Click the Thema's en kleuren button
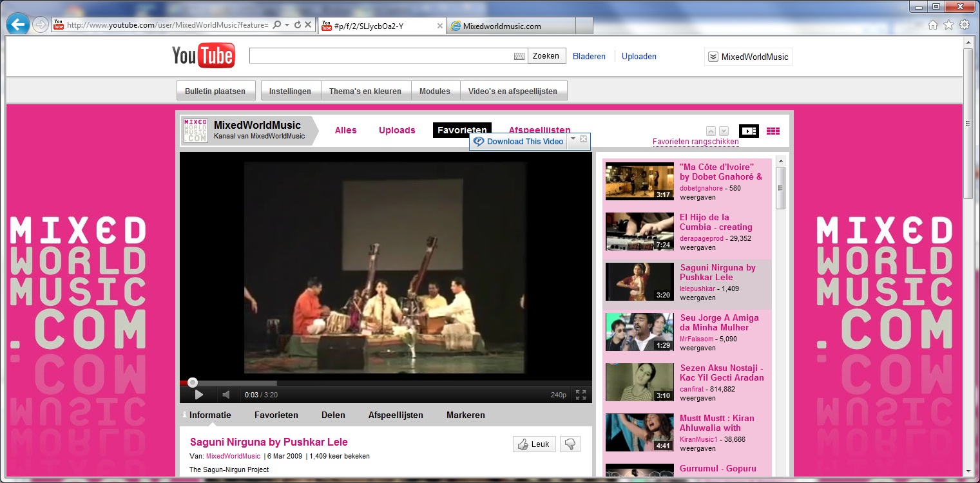980x483 pixels. [x=365, y=91]
